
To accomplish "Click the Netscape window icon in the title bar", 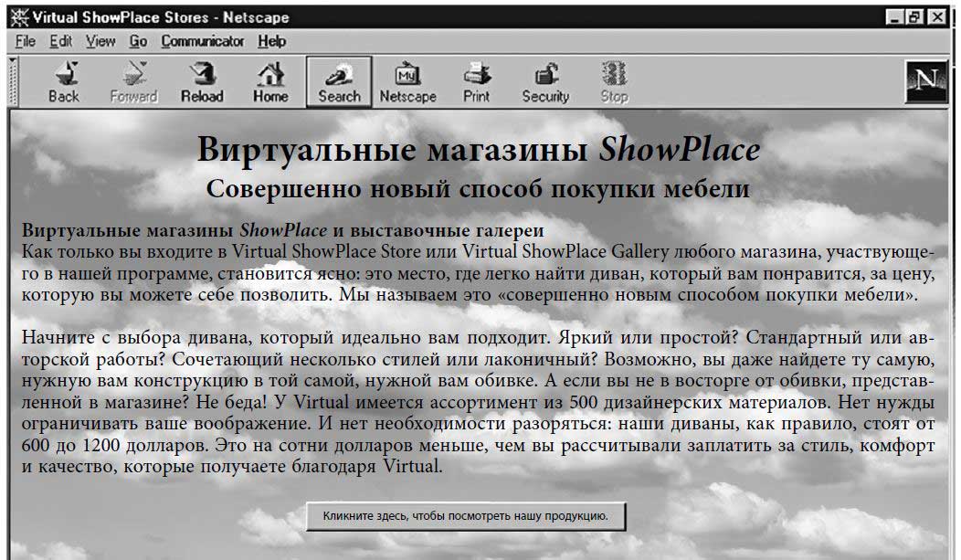I will coord(18,16).
